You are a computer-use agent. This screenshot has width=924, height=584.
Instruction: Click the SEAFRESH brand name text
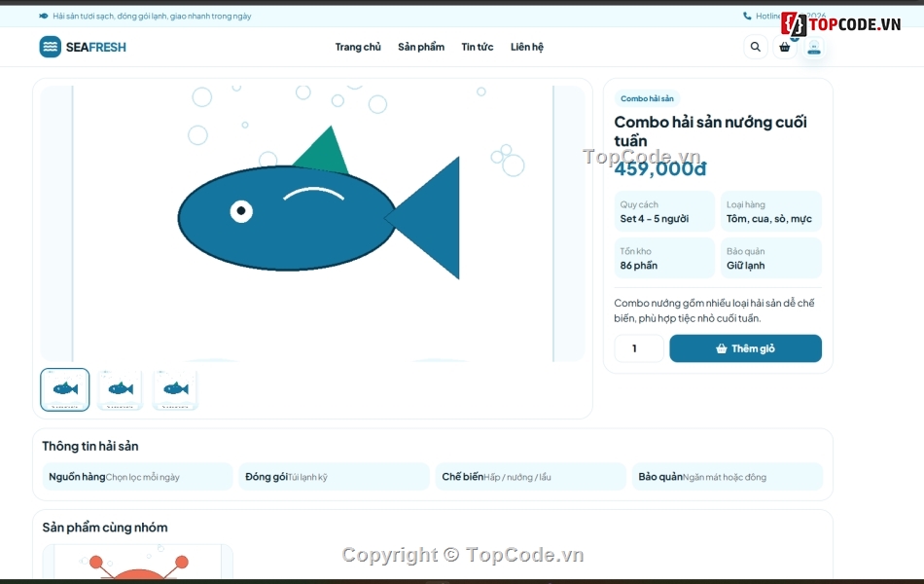(x=96, y=47)
